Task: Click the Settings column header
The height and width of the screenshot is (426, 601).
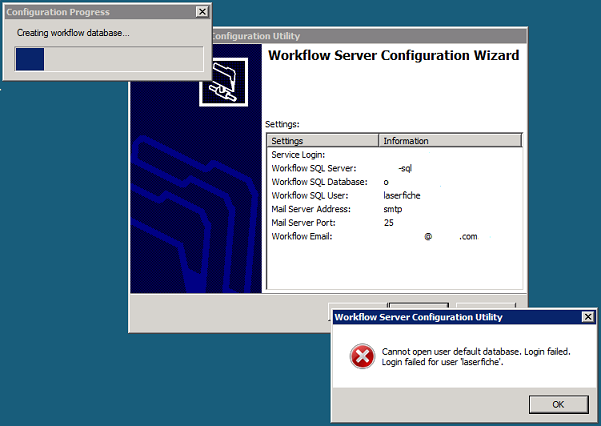Action: click(323, 141)
